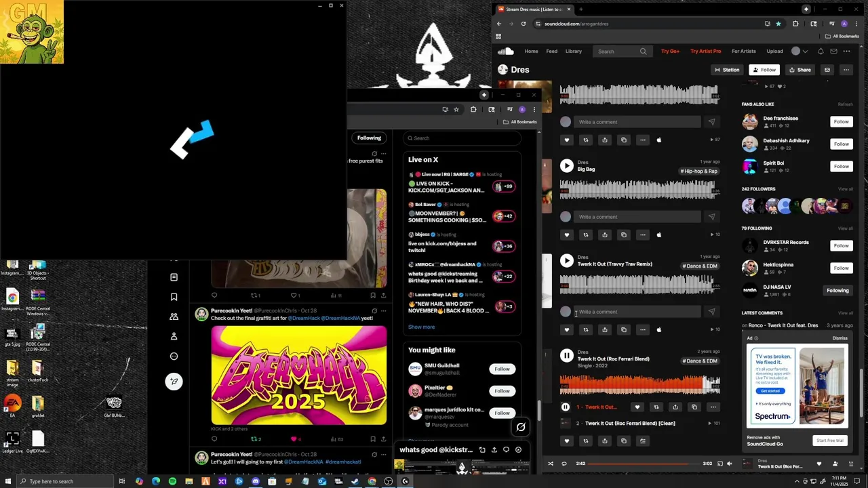868x488 pixels.
Task: Open more options on Twerk It Out row
Action: pyautogui.click(x=713, y=407)
